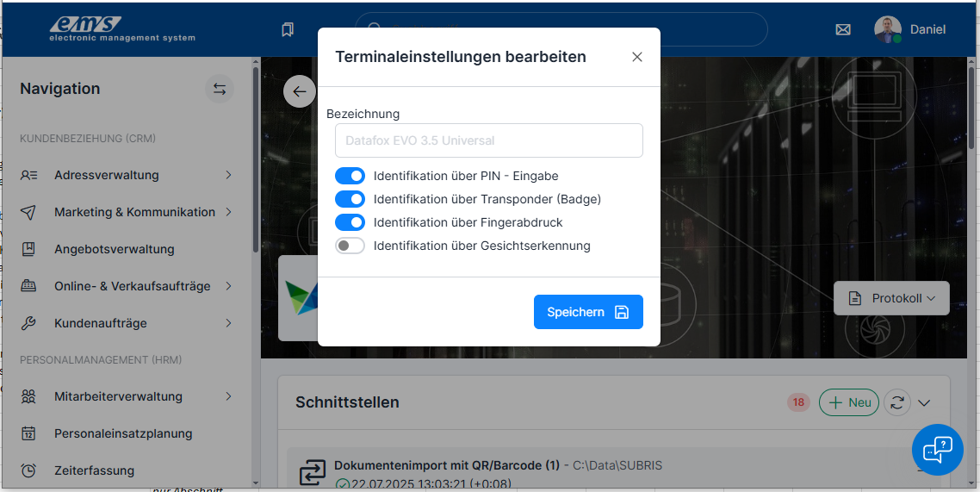980x492 pixels.
Task: Click the back arrow button
Action: coord(299,91)
